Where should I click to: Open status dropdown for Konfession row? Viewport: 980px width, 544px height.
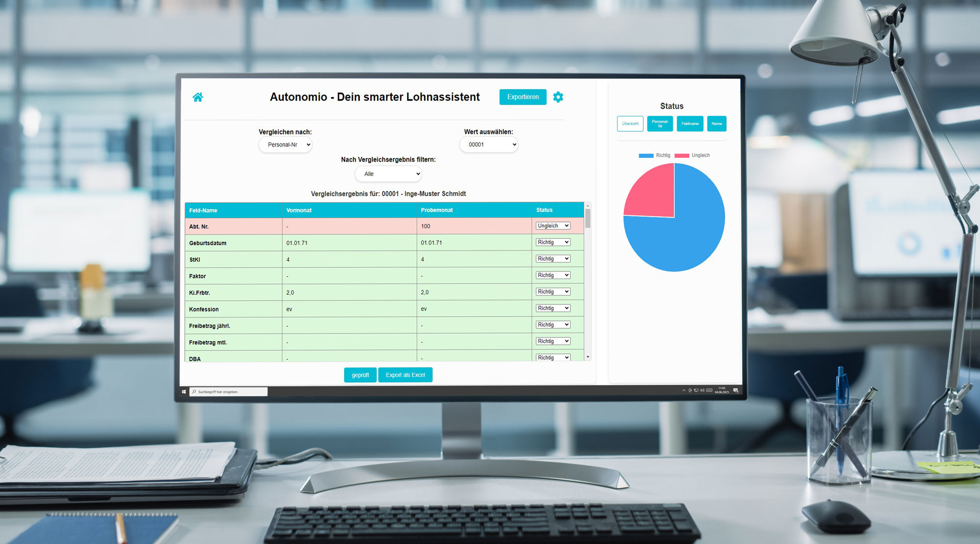(553, 308)
